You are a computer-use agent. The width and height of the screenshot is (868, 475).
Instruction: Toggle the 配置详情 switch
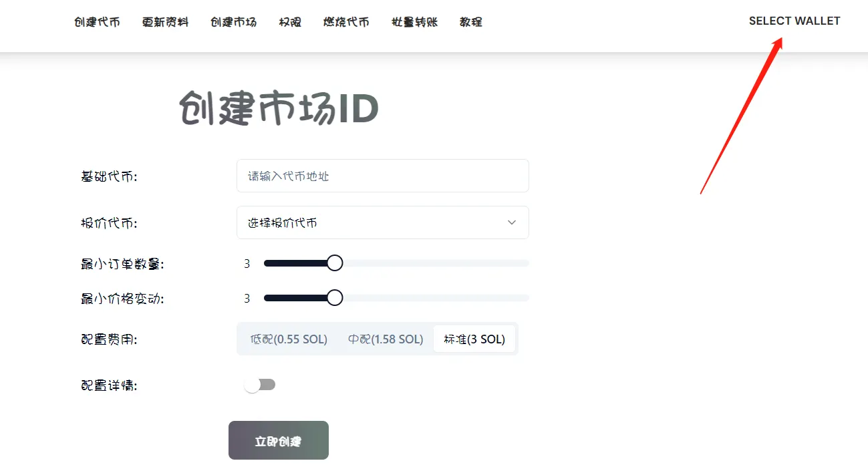[x=260, y=385]
